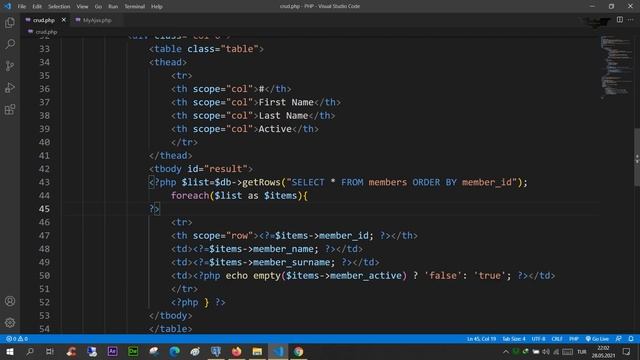The height and width of the screenshot is (360, 640).
Task: Open the View menu
Action: click(x=82, y=7)
